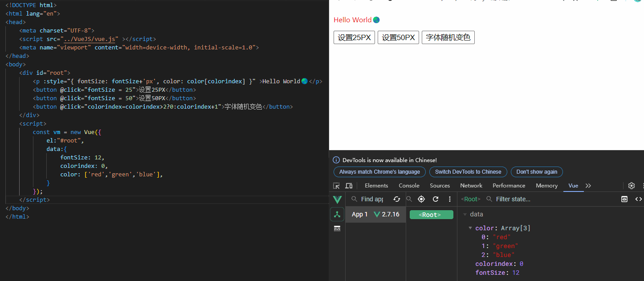Viewport: 644px width, 281px height.
Task: Click the const vm = new Vue line
Action: (67, 132)
